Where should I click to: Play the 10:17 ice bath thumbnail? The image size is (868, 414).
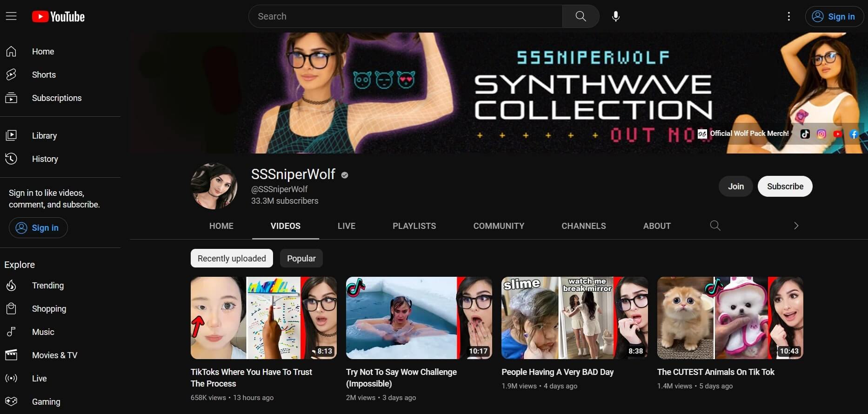419,318
